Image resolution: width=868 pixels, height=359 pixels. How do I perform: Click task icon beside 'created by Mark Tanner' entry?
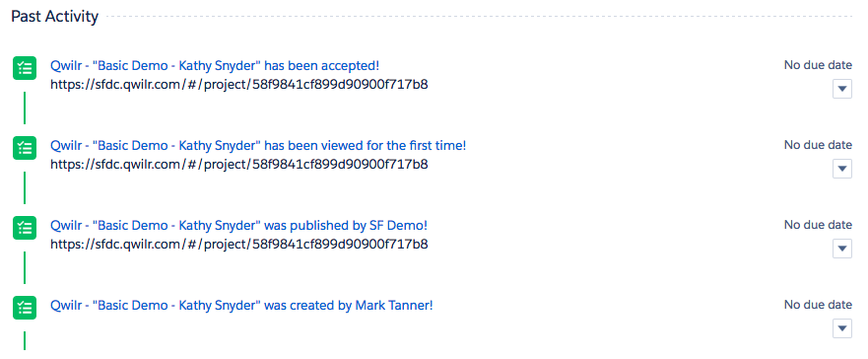click(x=25, y=308)
